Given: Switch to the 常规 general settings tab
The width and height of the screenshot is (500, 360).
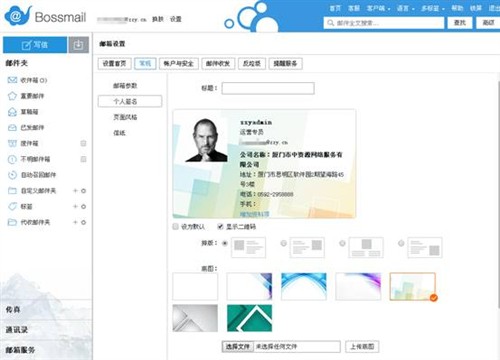Looking at the screenshot, I should coord(145,63).
